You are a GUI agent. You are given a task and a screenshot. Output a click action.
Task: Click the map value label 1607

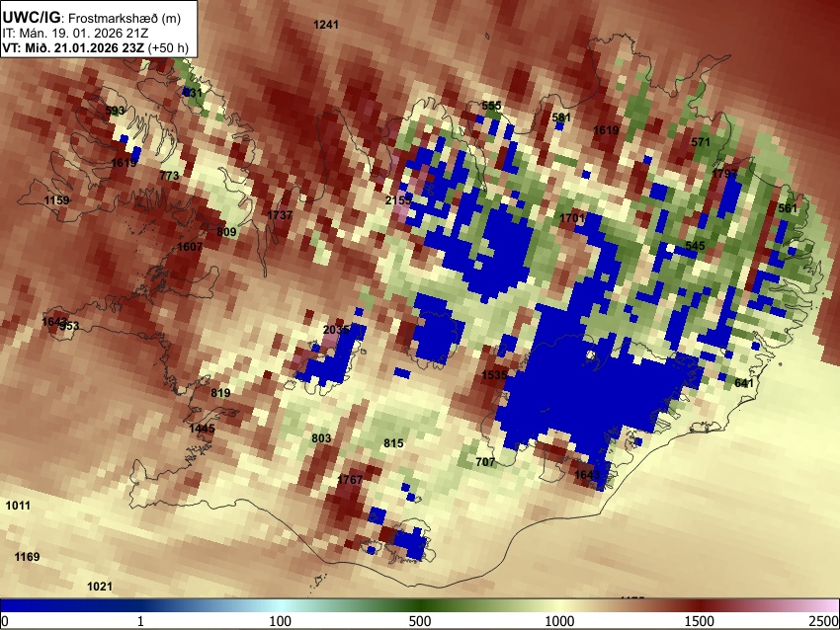pos(190,247)
